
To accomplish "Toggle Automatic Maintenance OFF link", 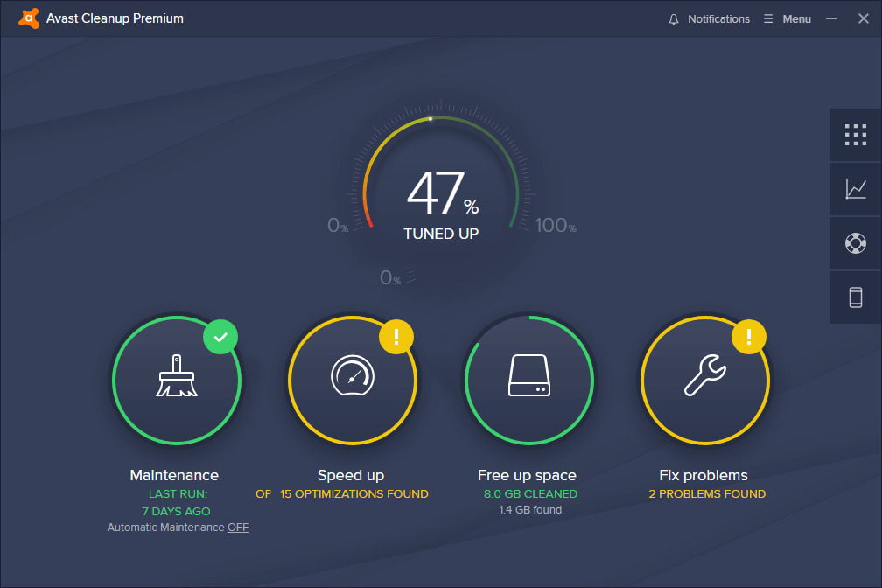I will pos(238,528).
